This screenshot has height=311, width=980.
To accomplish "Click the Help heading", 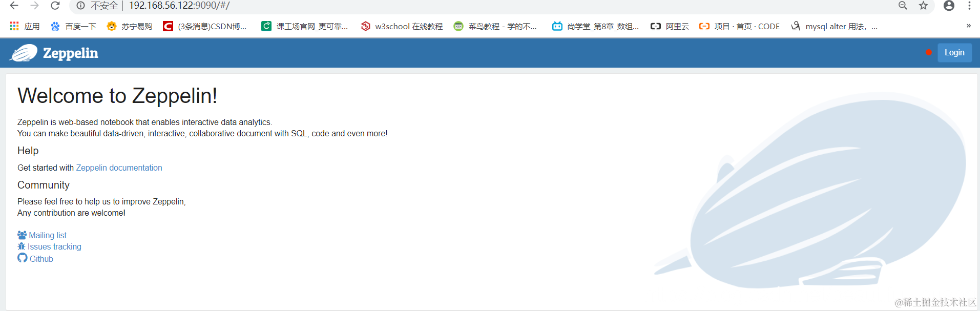I will (28, 151).
